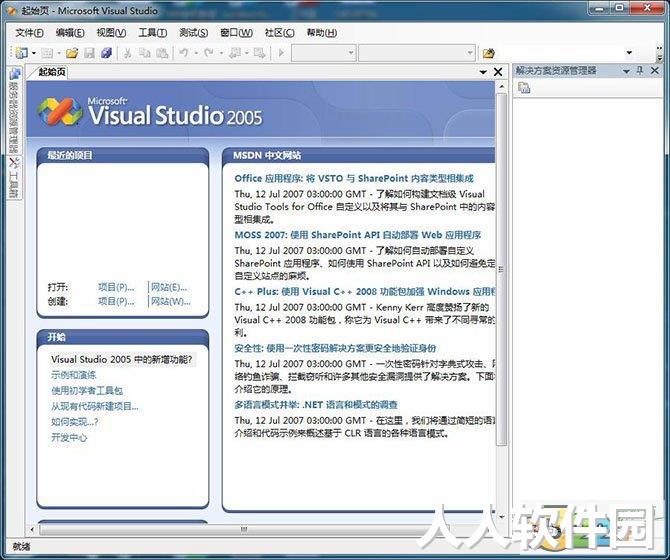
Task: Open the New Project icon's dropdown arrow
Action: (x=34, y=53)
